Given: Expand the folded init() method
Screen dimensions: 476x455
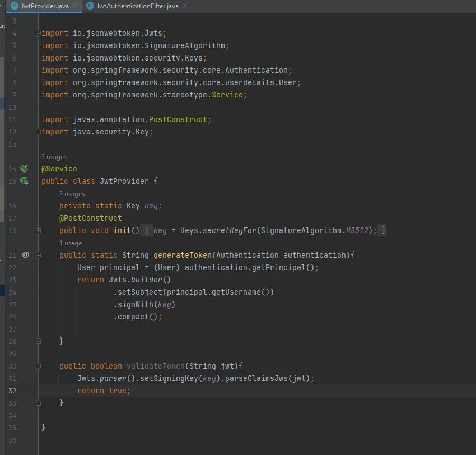Looking at the screenshot, I should pyautogui.click(x=38, y=230).
